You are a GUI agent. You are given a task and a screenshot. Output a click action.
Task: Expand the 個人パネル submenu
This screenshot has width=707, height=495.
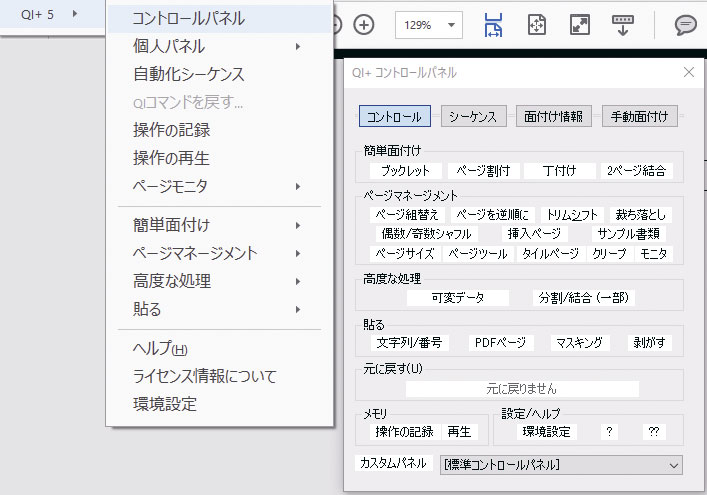click(220, 46)
